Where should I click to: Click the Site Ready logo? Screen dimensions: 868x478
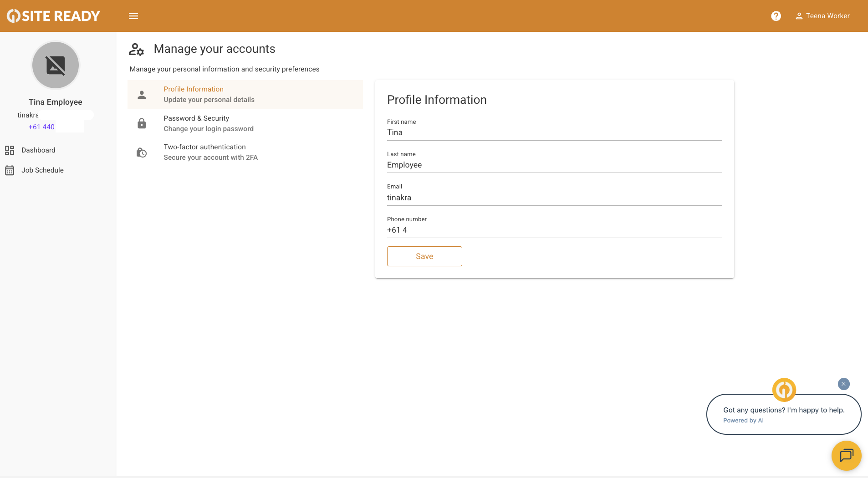(x=53, y=16)
